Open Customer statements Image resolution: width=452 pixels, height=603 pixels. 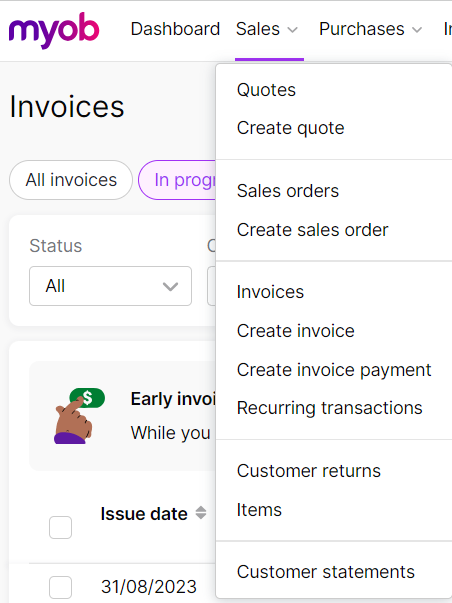[325, 572]
